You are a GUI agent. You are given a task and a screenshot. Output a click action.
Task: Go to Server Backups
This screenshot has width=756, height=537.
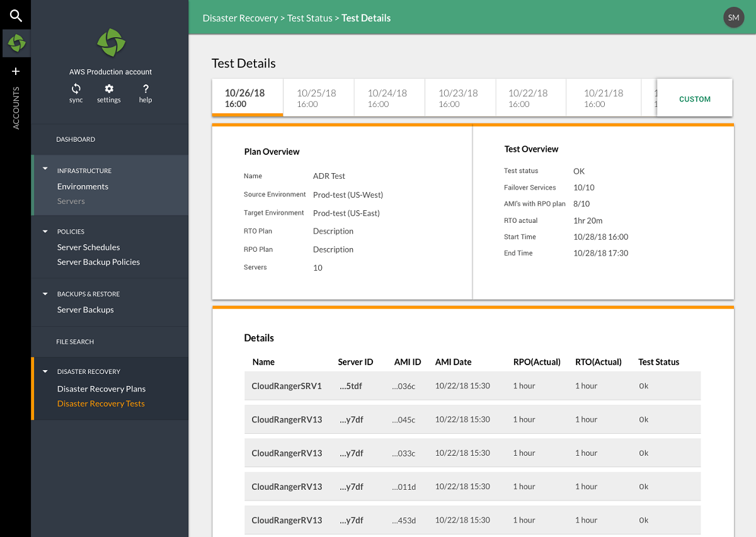(86, 309)
